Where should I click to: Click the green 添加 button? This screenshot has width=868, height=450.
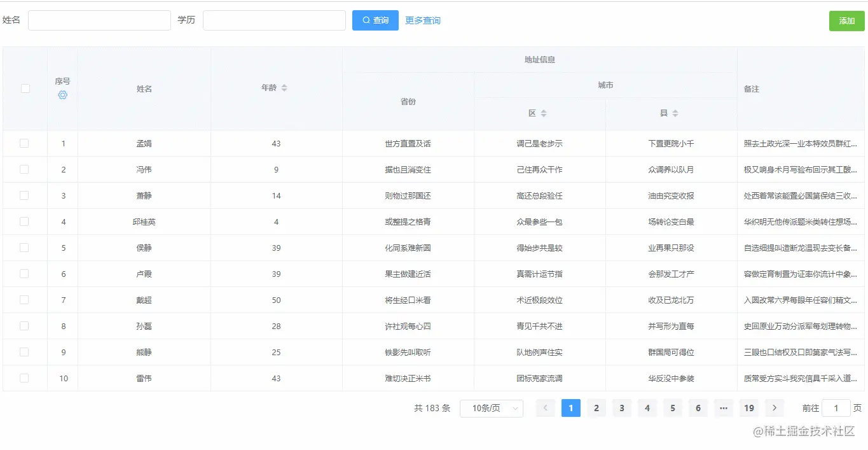[847, 20]
